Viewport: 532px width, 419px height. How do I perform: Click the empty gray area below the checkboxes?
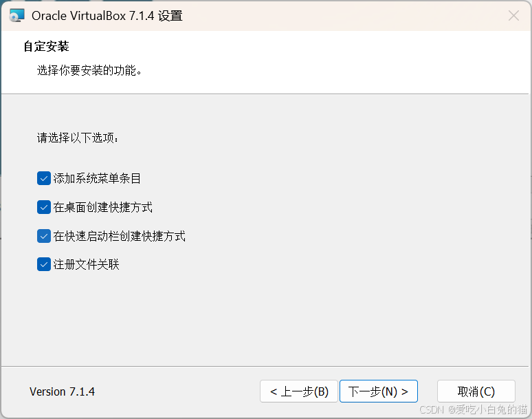(265, 319)
